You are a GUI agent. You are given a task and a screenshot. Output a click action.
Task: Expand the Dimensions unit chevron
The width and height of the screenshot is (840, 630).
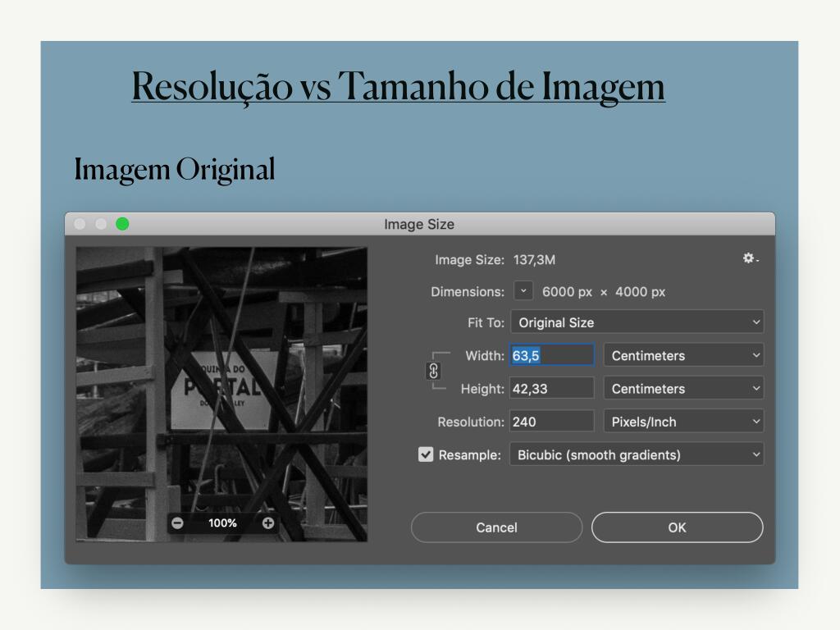(x=523, y=291)
